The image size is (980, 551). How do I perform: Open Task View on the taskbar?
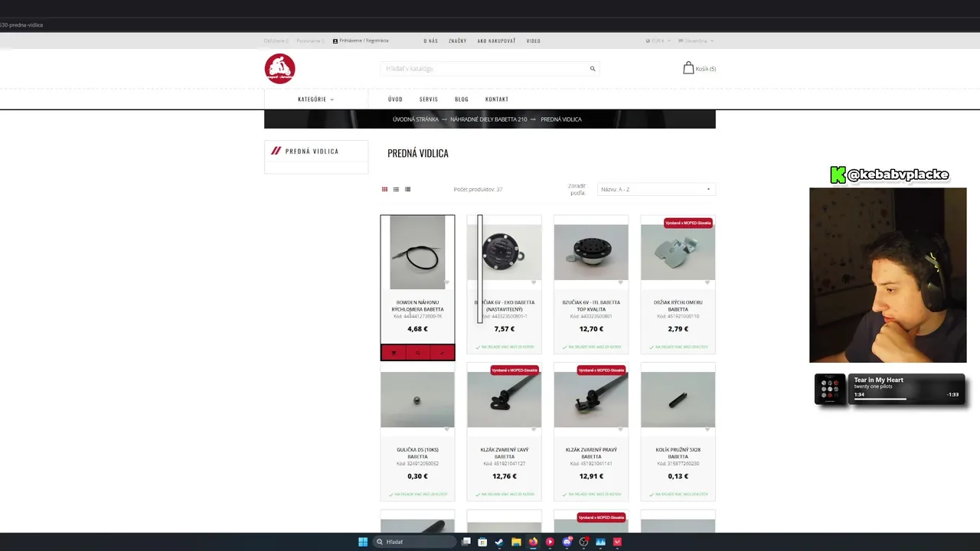click(465, 542)
